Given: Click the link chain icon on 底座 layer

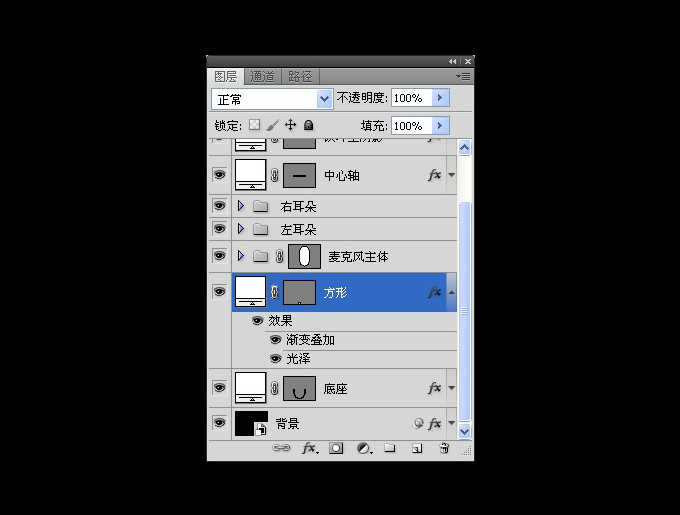Looking at the screenshot, I should [275, 388].
